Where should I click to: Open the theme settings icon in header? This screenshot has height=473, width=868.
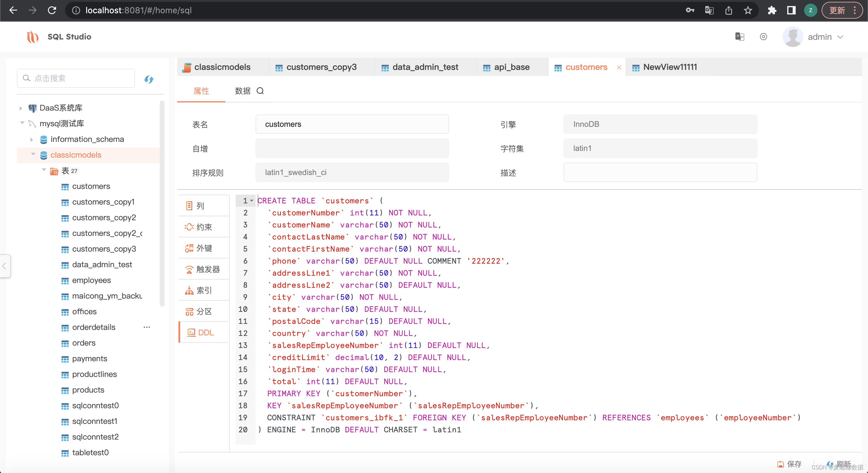tap(763, 36)
